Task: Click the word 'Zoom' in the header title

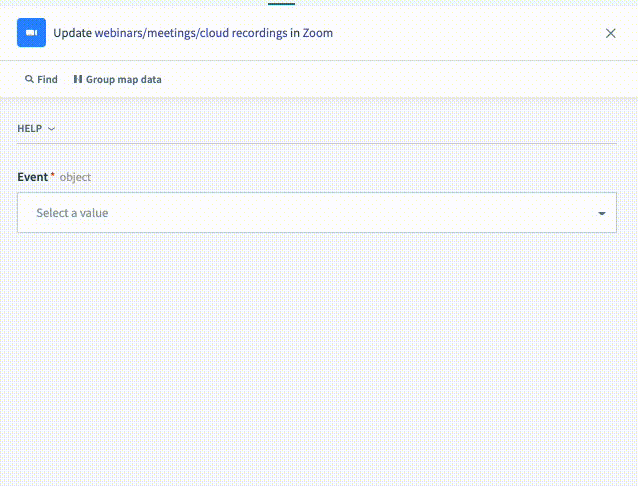Action: coord(318,33)
